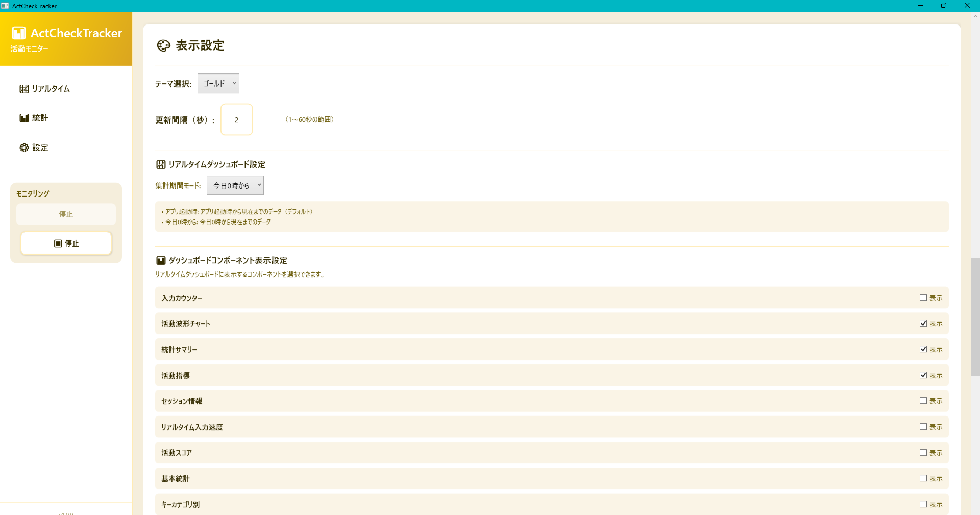Screen dimensions: 980x515
Task: Click the 停止 button in the モニタリング panel
Action: (x=66, y=243)
